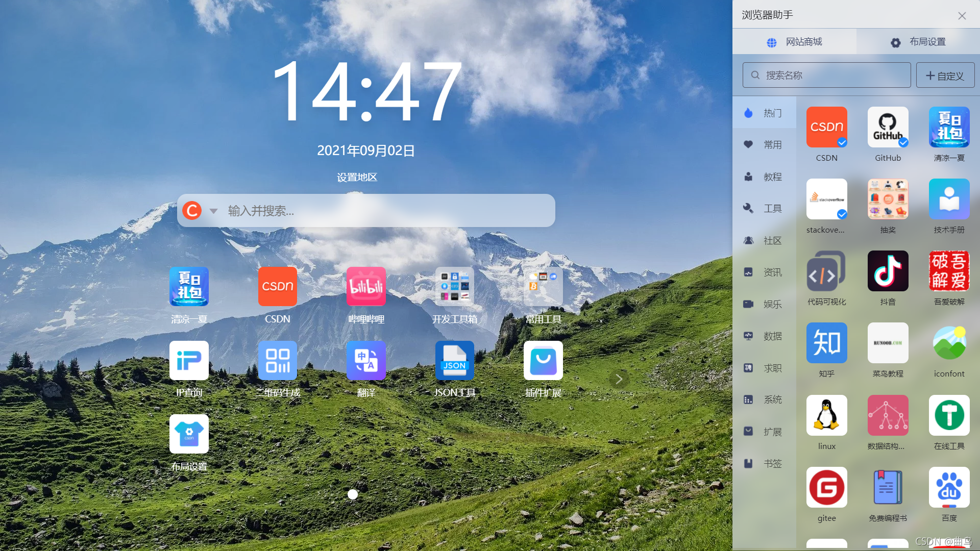Focus the 输入并搜索 main search box
The image size is (980, 551).
[366, 211]
